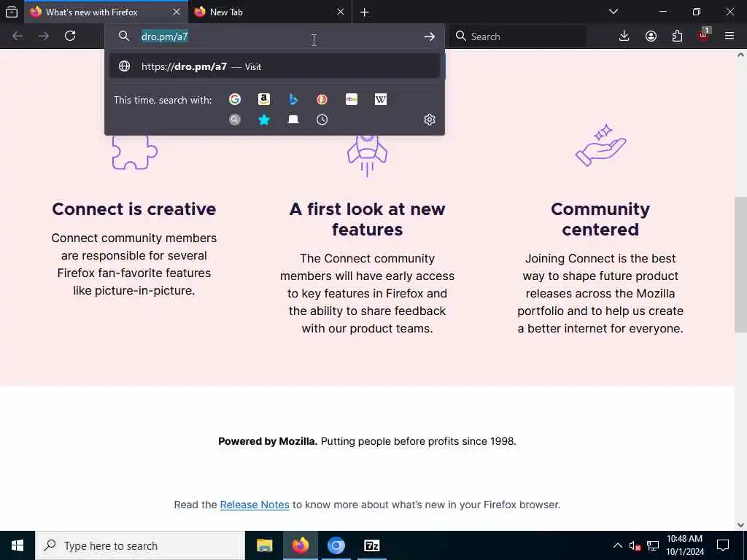747x560 pixels.
Task: Click the Windows taskbar search box
Action: (140, 545)
